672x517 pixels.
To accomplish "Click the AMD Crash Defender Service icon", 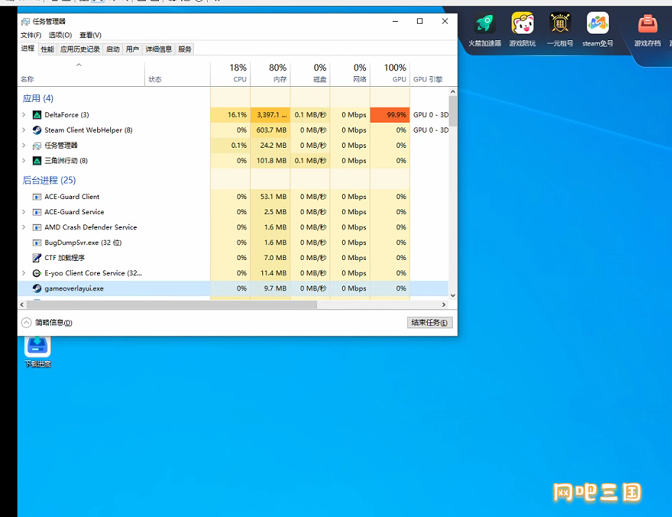I will click(x=37, y=227).
